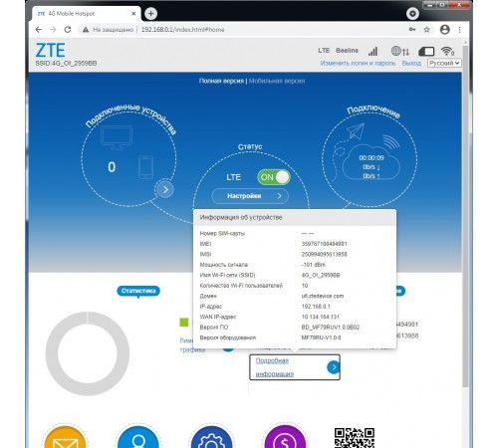Open the gear settings icon

(x=211, y=436)
